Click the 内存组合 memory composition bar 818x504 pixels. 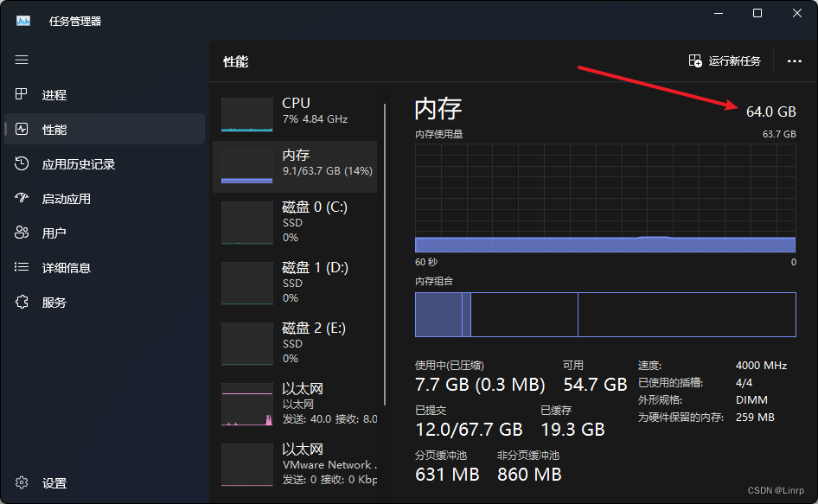605,315
